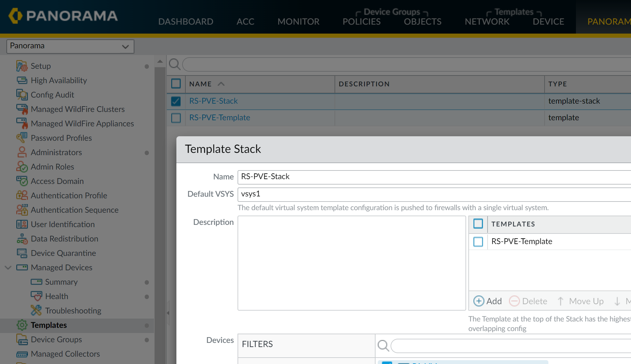Check the RS-PVE-Template row checkbox in grid
Image resolution: width=631 pixels, height=364 pixels.
[x=176, y=118]
